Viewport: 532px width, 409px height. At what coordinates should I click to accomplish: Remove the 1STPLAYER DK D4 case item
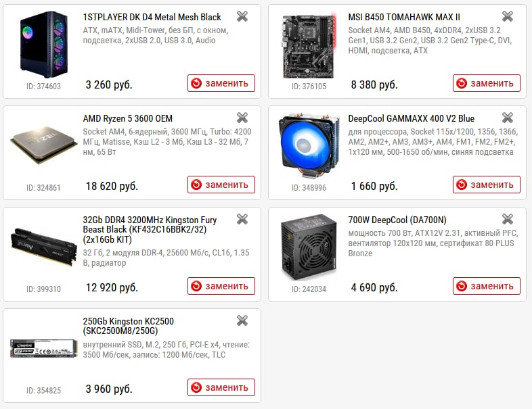242,16
